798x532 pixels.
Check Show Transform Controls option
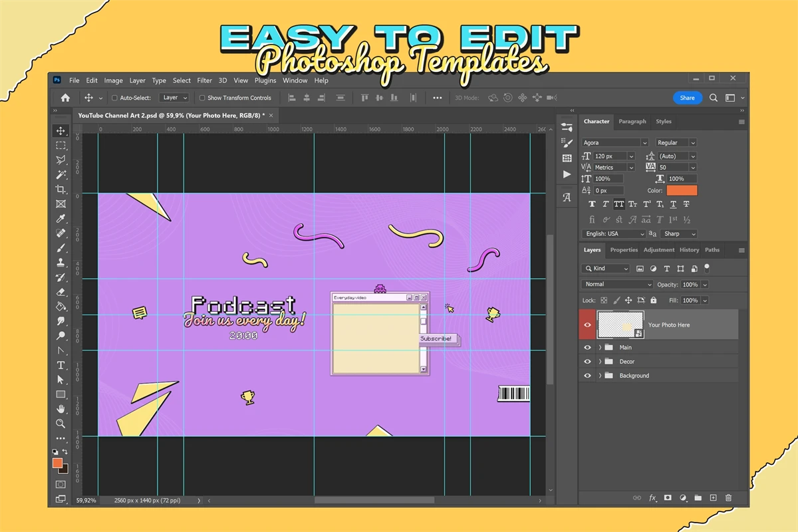pos(202,98)
